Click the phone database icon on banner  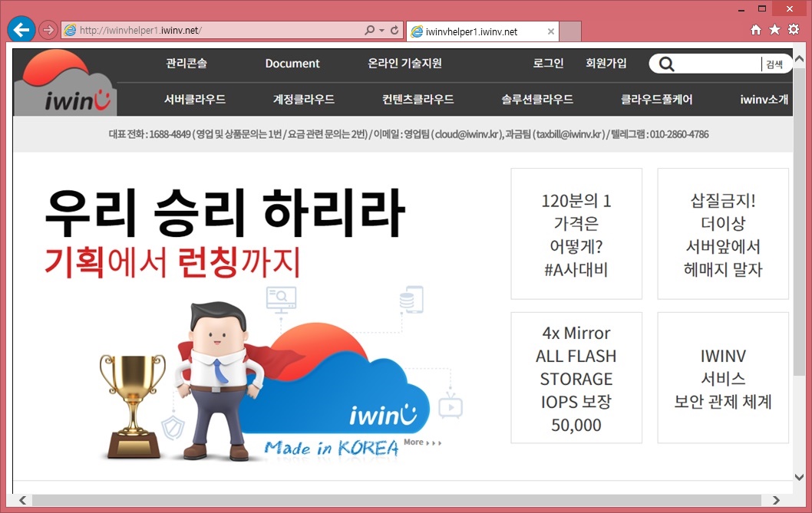click(412, 300)
